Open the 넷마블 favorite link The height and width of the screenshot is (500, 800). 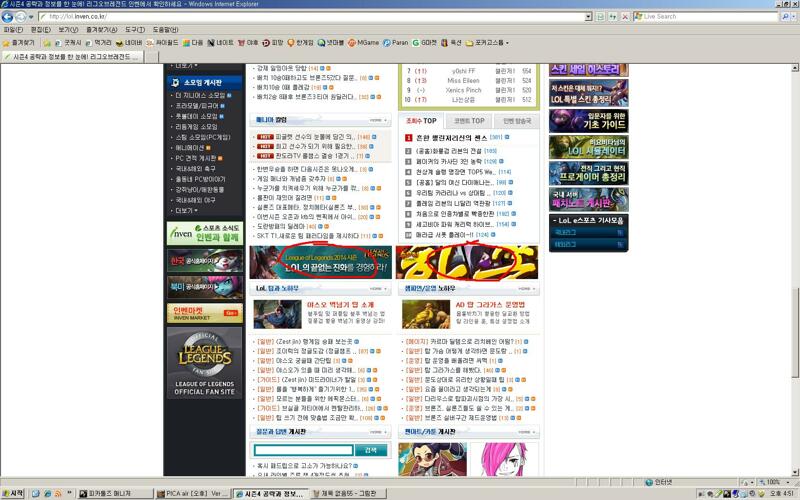(x=331, y=43)
